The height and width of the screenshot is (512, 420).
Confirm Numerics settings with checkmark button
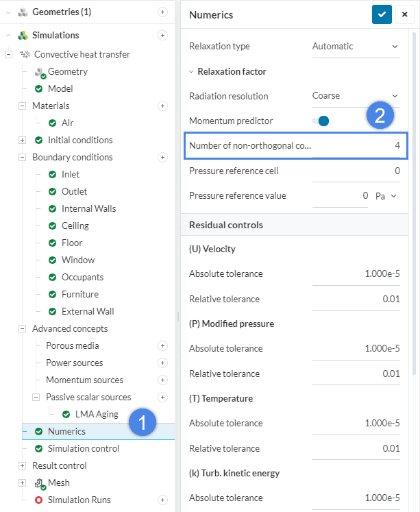[382, 14]
